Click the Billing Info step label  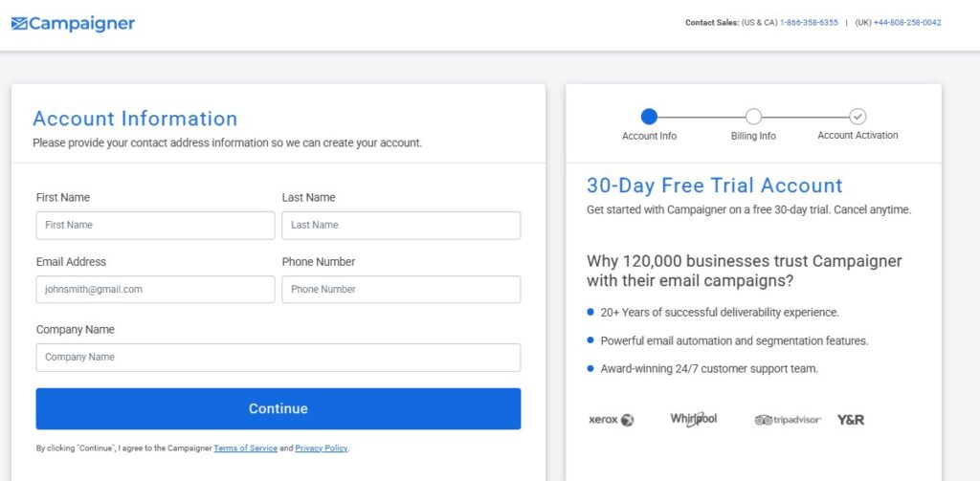tap(754, 136)
